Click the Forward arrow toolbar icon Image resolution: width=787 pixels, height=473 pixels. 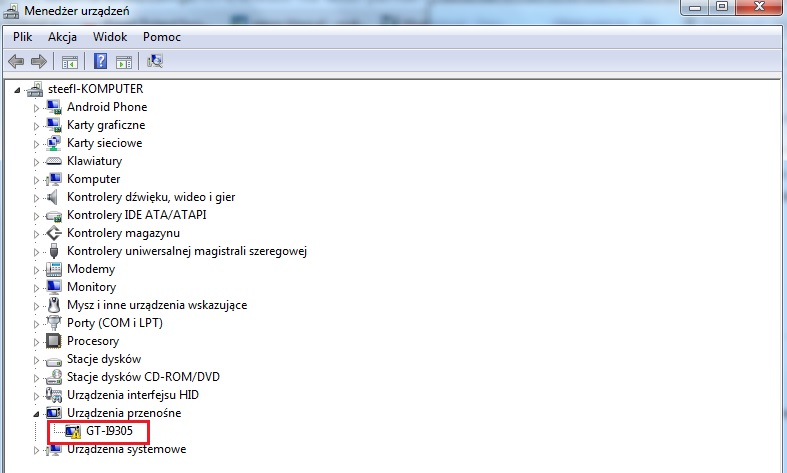pos(39,62)
